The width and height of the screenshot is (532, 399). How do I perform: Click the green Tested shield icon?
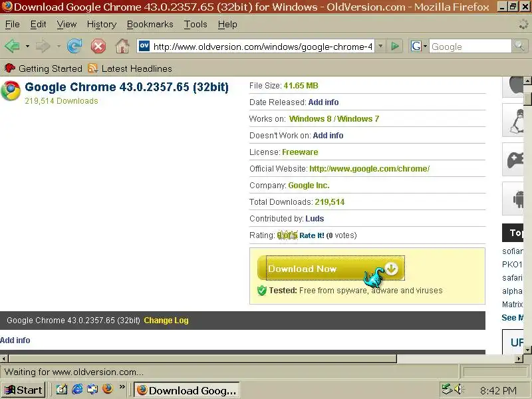click(x=262, y=291)
